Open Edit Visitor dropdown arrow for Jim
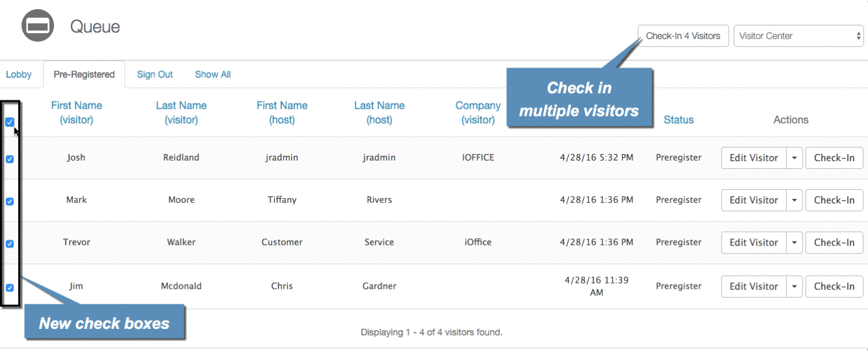The image size is (868, 351). tap(794, 286)
